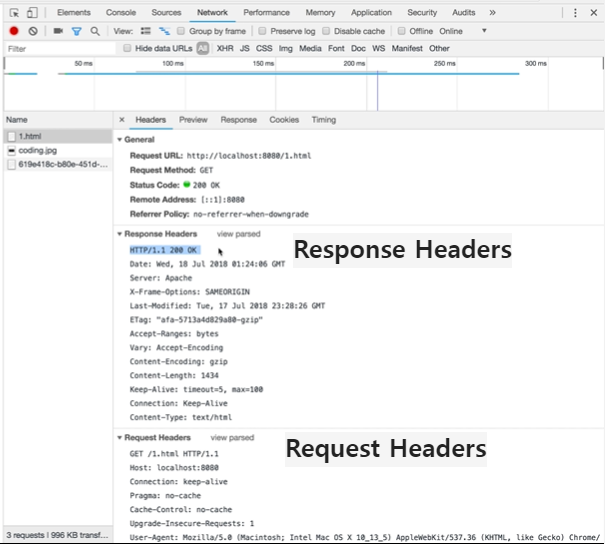
Task: Click the coding.jpg image file icon
Action: pos(12,150)
